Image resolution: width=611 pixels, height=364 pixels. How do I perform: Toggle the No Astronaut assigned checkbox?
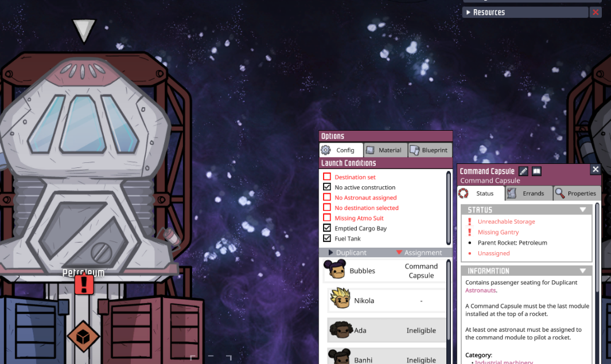point(327,197)
